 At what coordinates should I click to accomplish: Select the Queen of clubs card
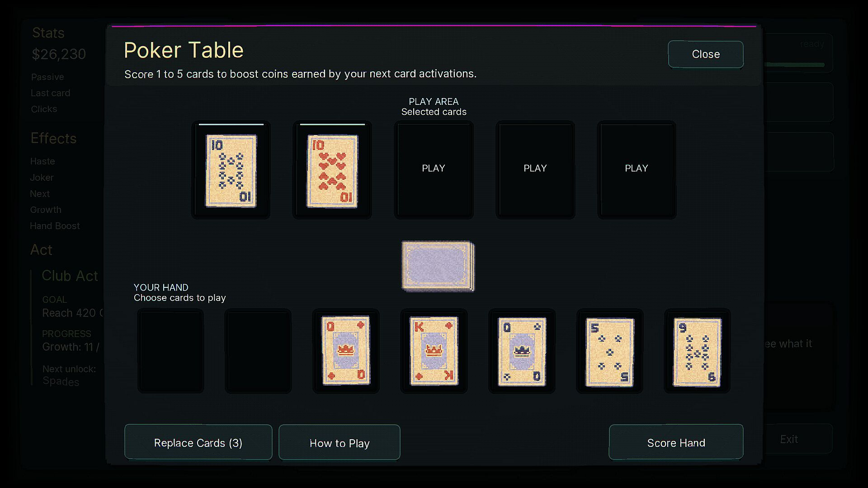522,351
